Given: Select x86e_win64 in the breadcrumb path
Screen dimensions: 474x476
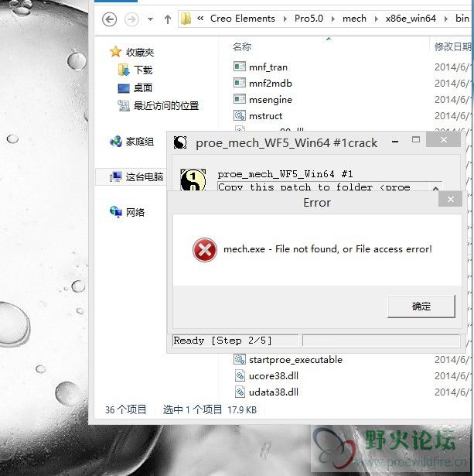Looking at the screenshot, I should pos(411,19).
